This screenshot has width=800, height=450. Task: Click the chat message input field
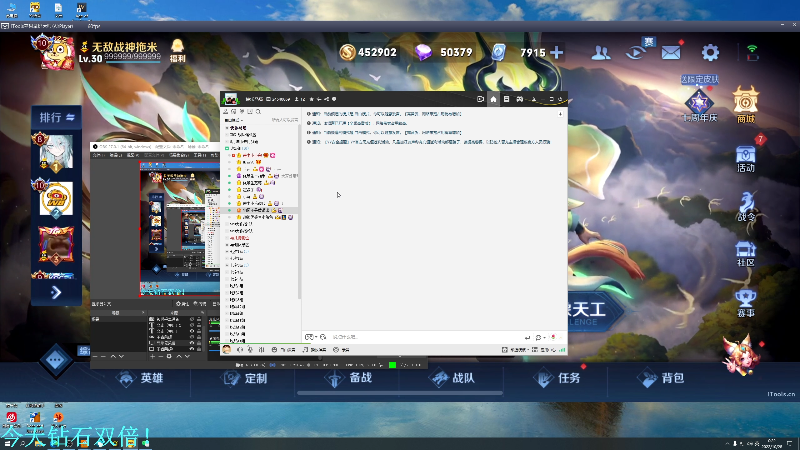[x=426, y=337]
